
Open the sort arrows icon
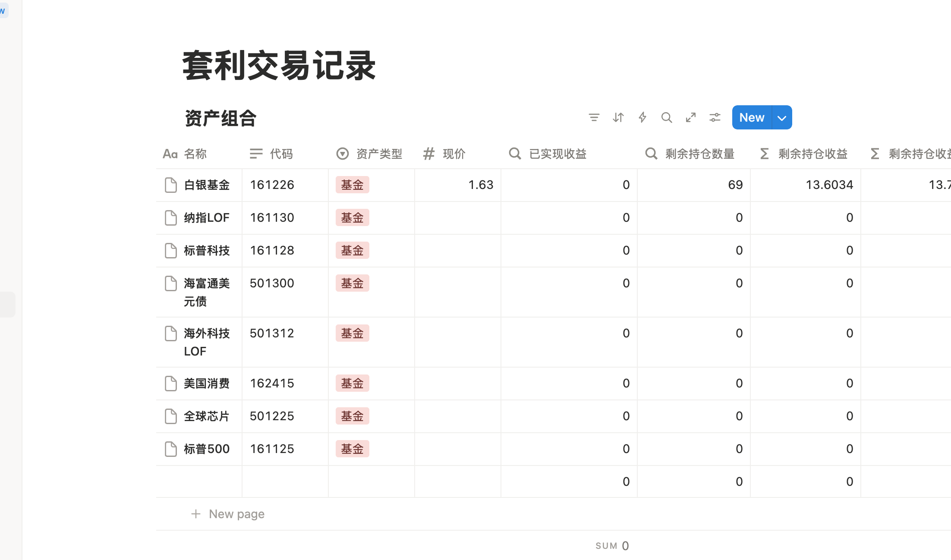click(618, 117)
